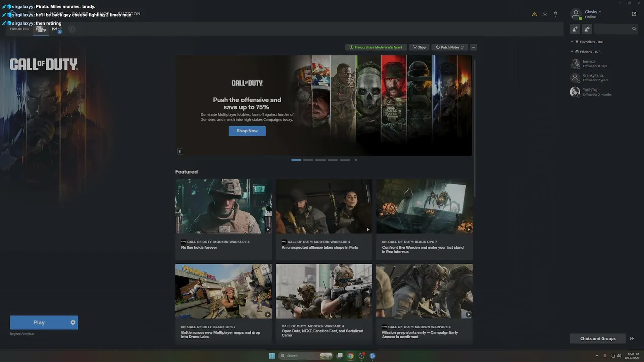
Task: Select friend YunisTrip in the list
Action: pos(603,92)
